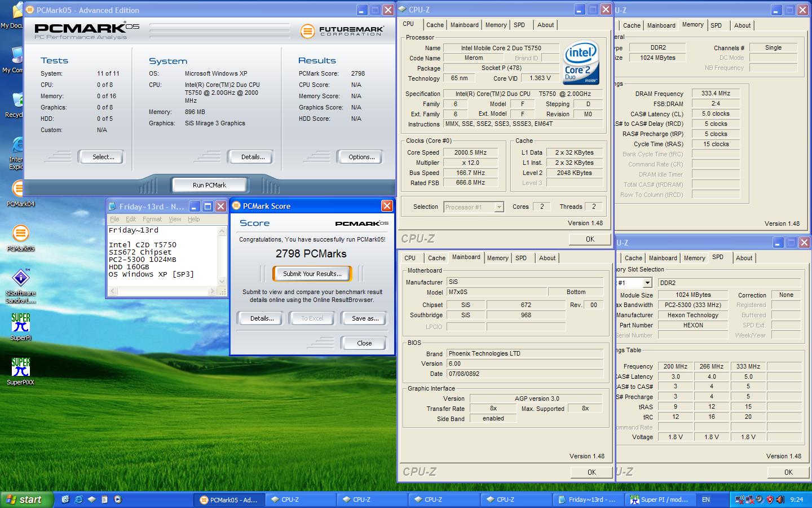Screen dimensions: 812x508
Task: Click first quick launch icon beside start
Action: pyautogui.click(x=65, y=500)
